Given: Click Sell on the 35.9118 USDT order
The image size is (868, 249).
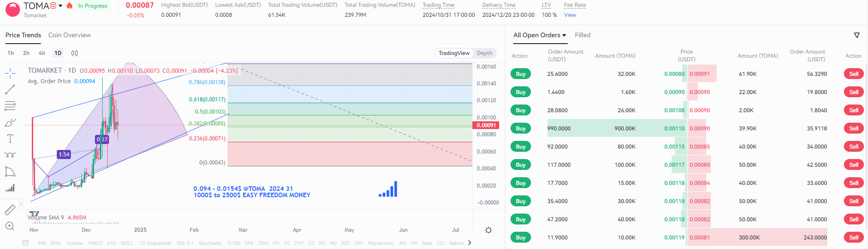Looking at the screenshot, I should (853, 128).
